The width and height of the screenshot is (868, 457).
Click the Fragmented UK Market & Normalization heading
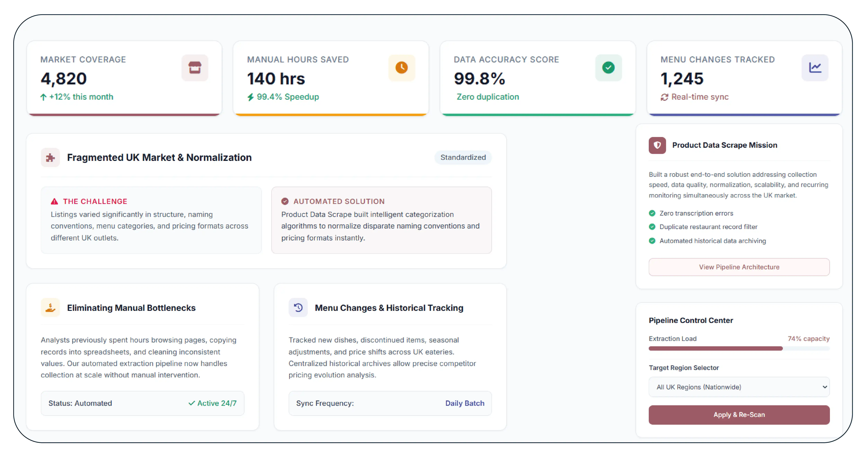tap(159, 158)
